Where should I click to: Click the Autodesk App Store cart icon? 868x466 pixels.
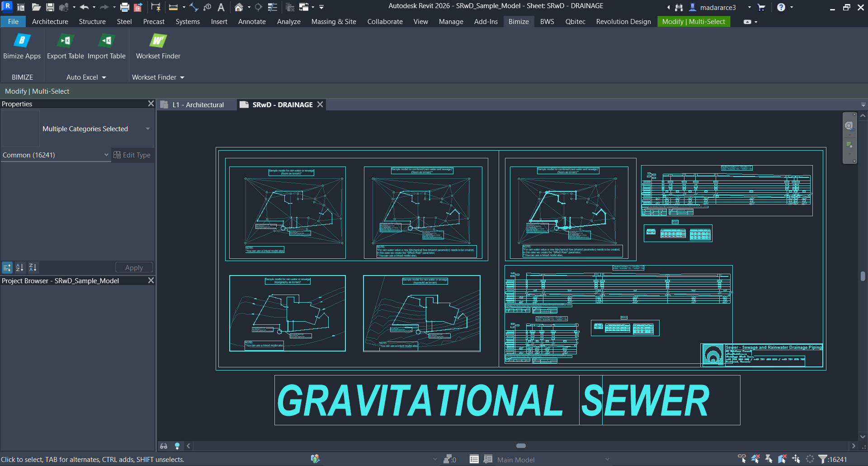(761, 7)
